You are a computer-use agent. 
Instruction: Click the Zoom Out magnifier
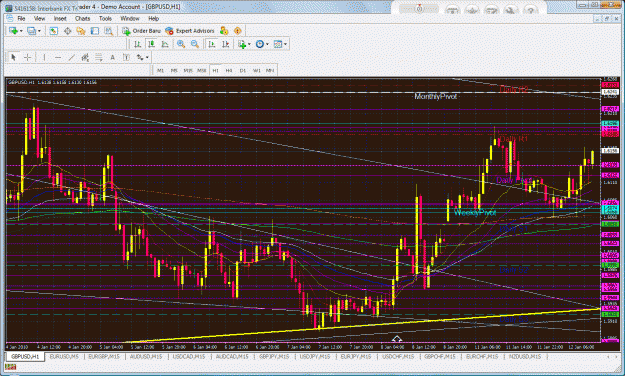[x=195, y=44]
